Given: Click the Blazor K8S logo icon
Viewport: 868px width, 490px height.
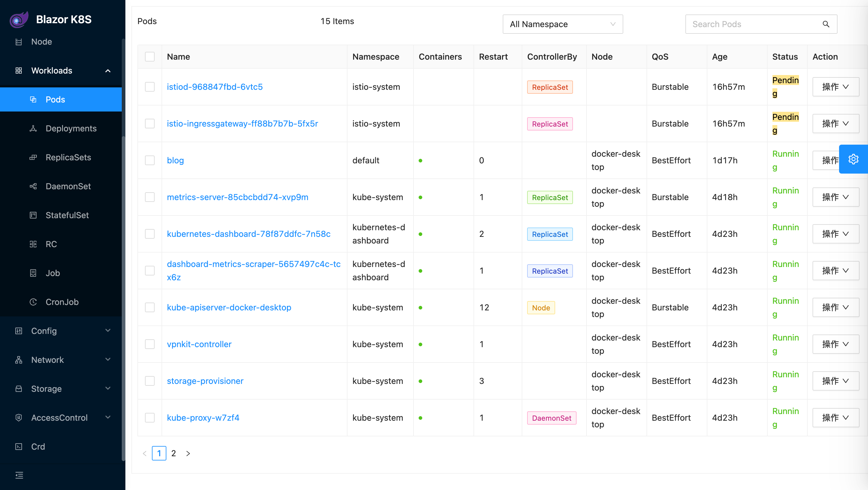Looking at the screenshot, I should pyautogui.click(x=19, y=20).
